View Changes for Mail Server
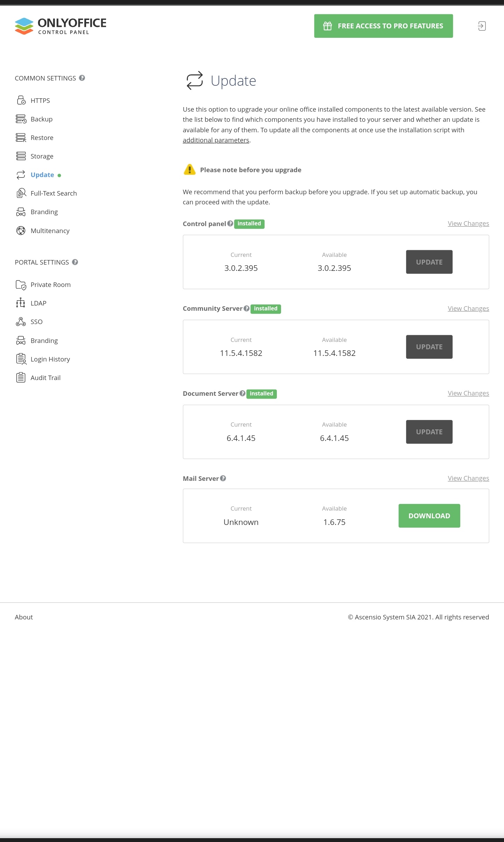The height and width of the screenshot is (842, 504). coord(468,478)
